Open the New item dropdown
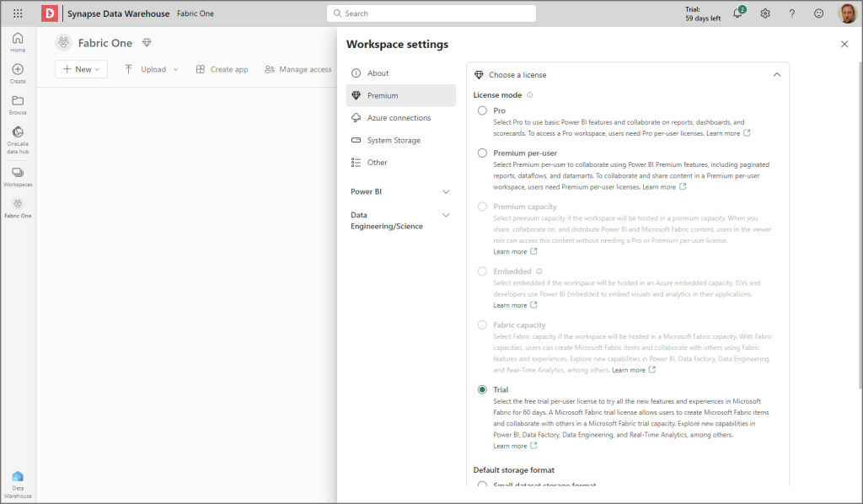 point(81,69)
